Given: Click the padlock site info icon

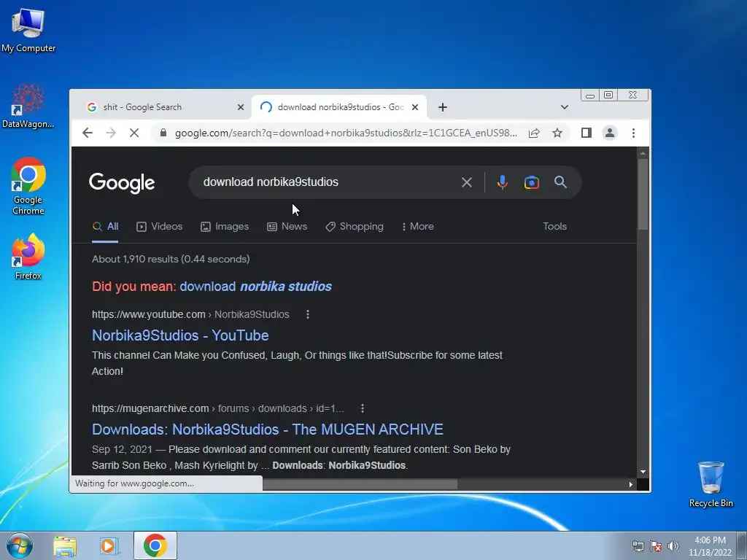Looking at the screenshot, I should click(163, 133).
